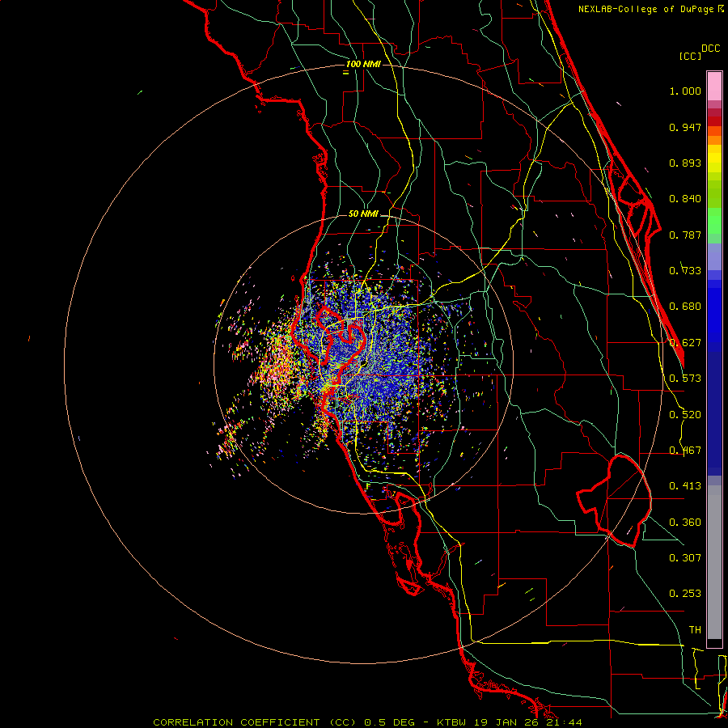
Task: Pick the pink segment atop the color bar
Action: pyautogui.click(x=714, y=87)
